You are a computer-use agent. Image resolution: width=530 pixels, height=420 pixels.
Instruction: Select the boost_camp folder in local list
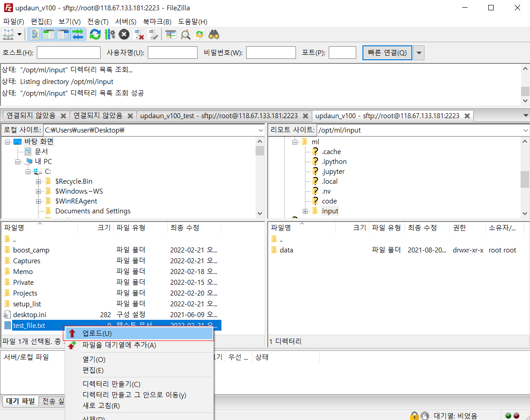click(x=31, y=250)
